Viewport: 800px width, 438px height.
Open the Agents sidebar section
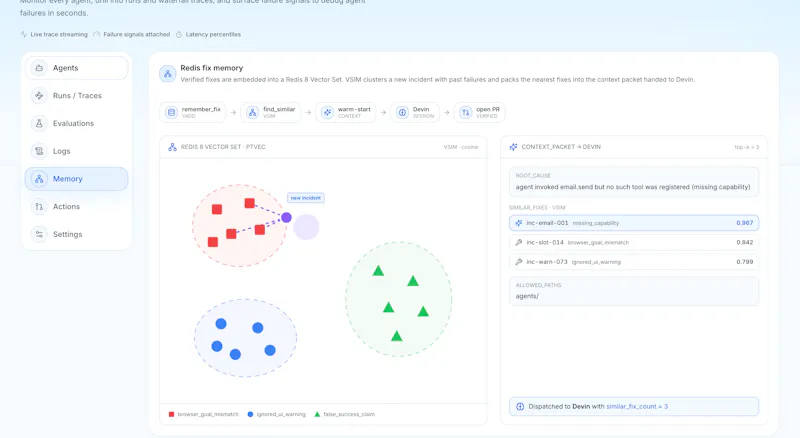click(x=77, y=68)
